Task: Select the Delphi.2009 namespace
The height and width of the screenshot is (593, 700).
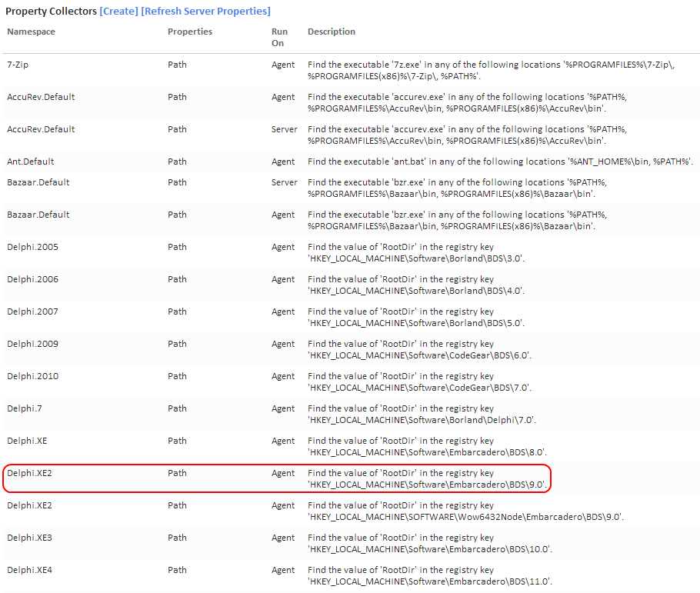Action: coord(32,344)
